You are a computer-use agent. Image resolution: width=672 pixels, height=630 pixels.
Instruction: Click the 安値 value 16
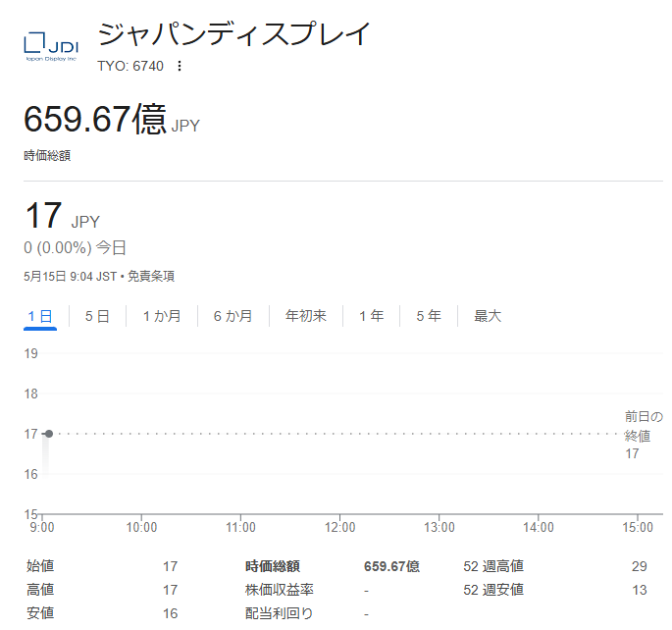(x=170, y=613)
